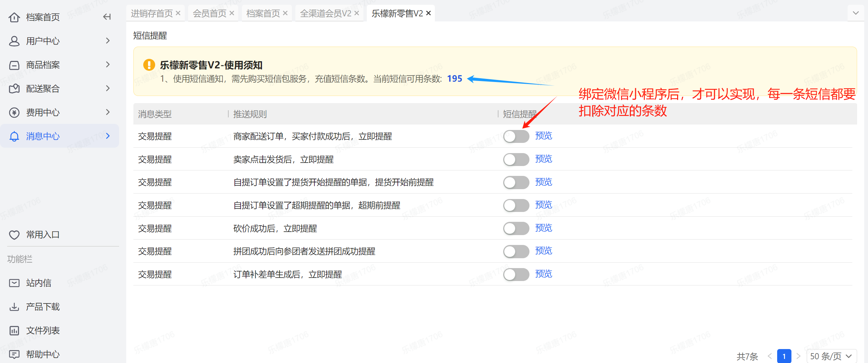Open 帮助中心 in the sidebar
The image size is (868, 363).
(43, 354)
